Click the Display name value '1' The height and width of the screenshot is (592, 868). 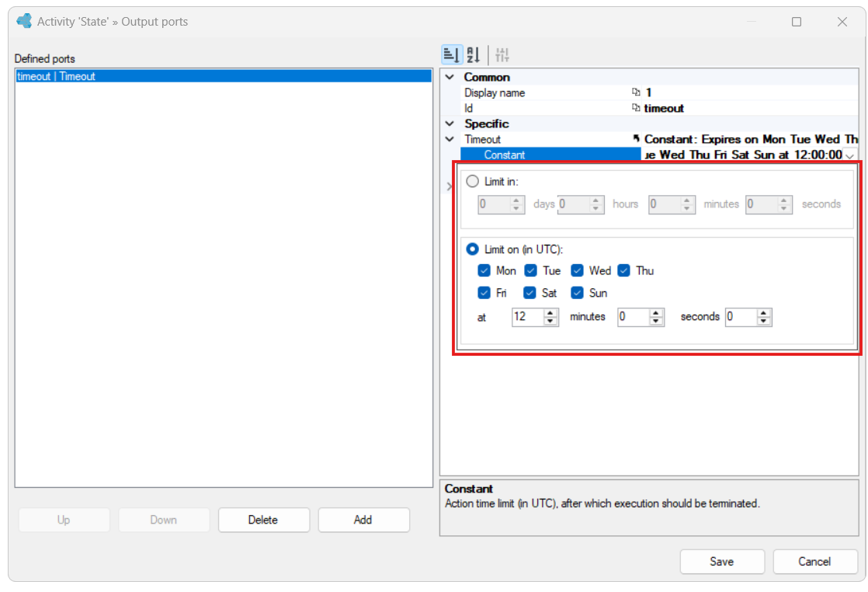648,92
